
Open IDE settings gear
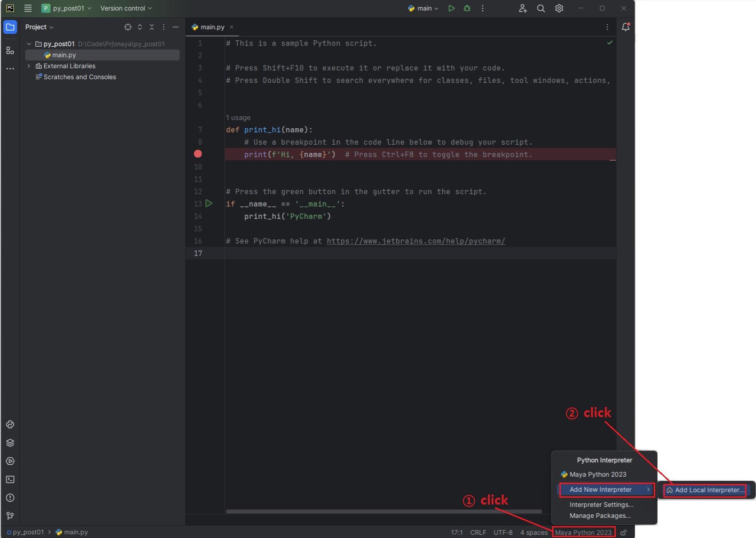click(x=559, y=8)
